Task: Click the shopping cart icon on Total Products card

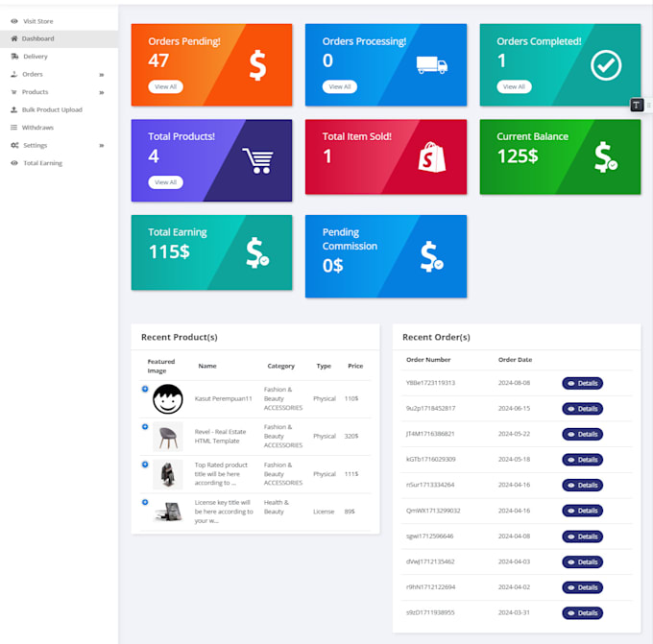Action: click(258, 160)
